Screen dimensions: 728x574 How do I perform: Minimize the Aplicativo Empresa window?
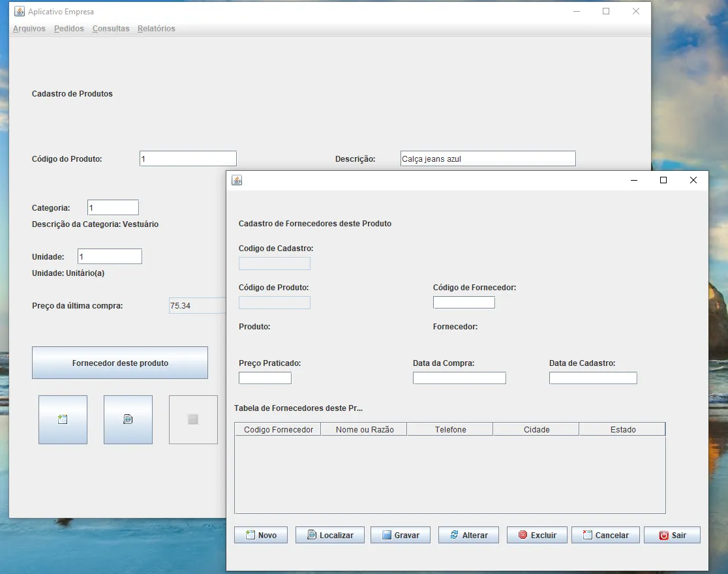click(577, 11)
